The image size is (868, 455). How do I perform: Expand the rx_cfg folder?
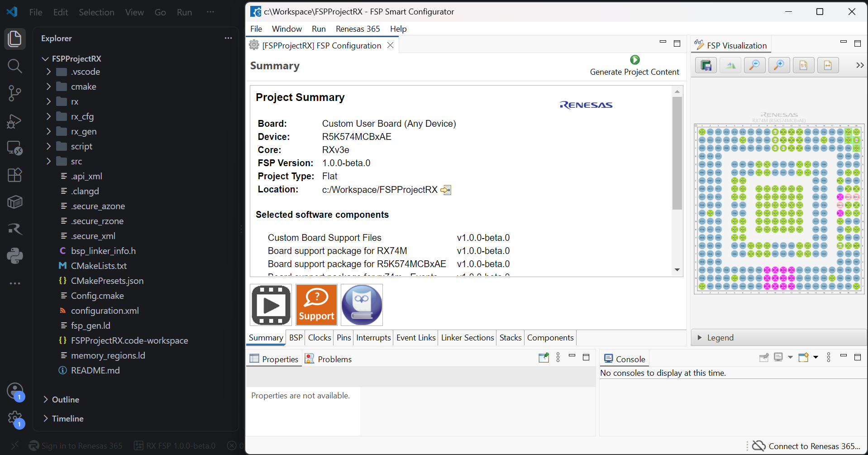pyautogui.click(x=48, y=117)
